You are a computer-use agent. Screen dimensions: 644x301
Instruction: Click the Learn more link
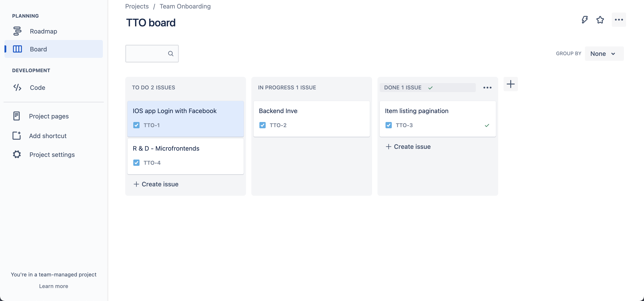(53, 286)
